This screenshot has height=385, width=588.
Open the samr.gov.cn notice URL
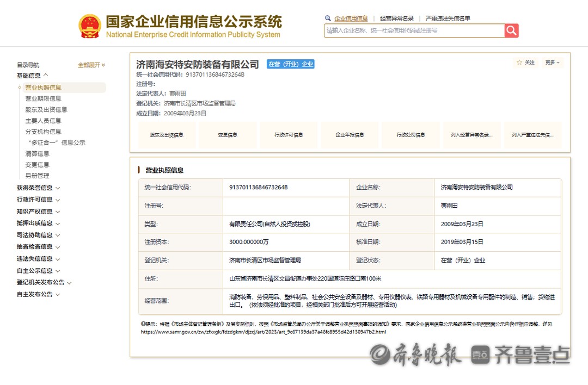(264, 332)
